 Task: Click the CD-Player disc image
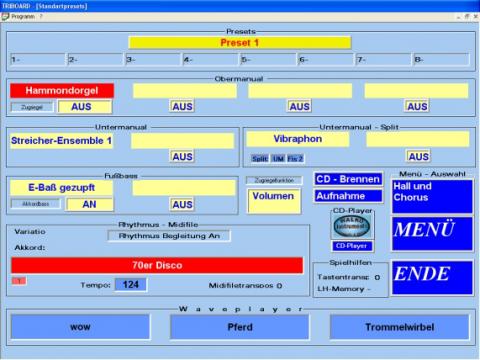coord(352,226)
